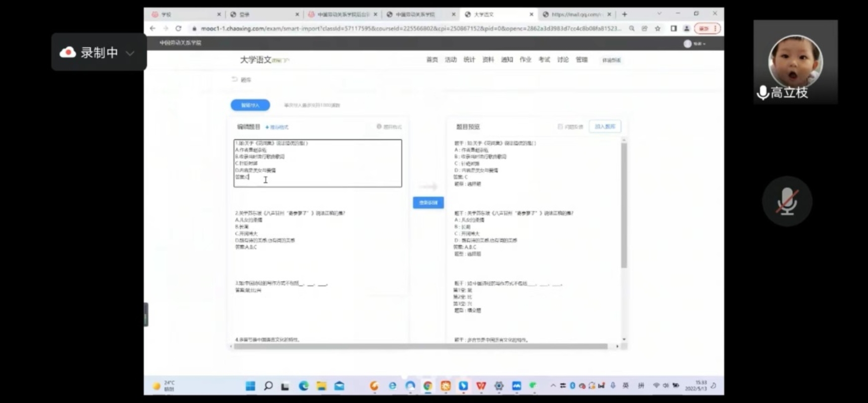868x403 pixels.
Task: Switch input language via 英 indicator
Action: [x=626, y=385]
